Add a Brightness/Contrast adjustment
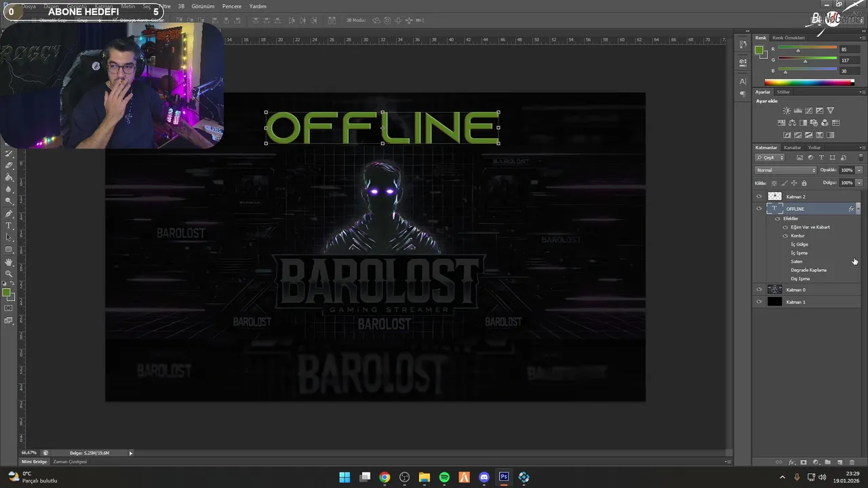 tap(787, 110)
